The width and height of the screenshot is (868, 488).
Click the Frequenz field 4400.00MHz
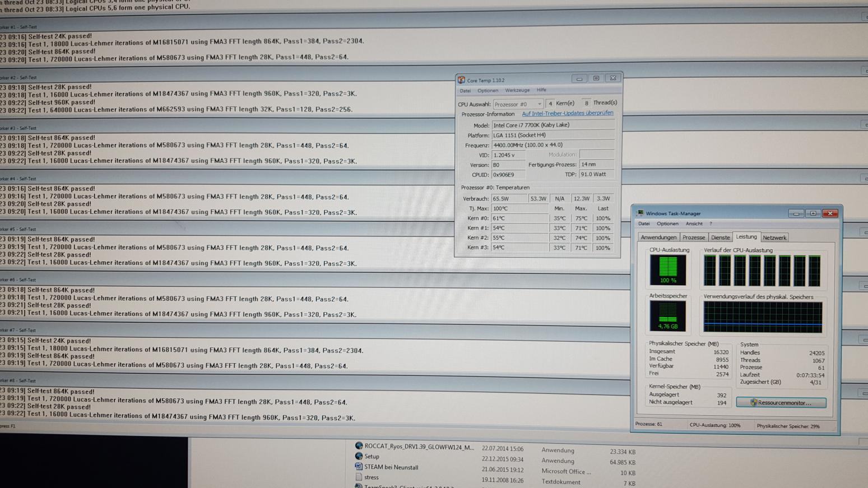pos(553,145)
